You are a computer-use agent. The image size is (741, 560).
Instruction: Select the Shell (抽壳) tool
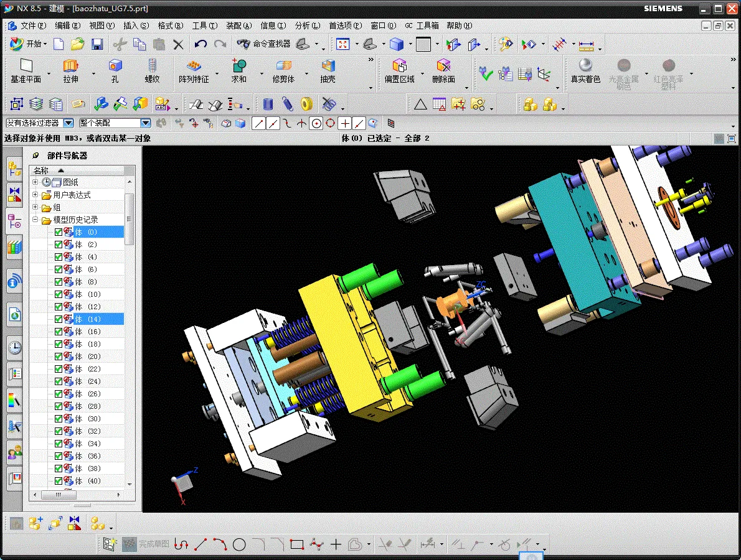(x=328, y=72)
